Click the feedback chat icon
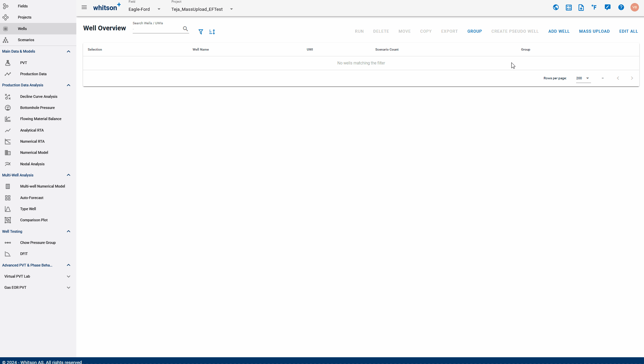 [608, 7]
